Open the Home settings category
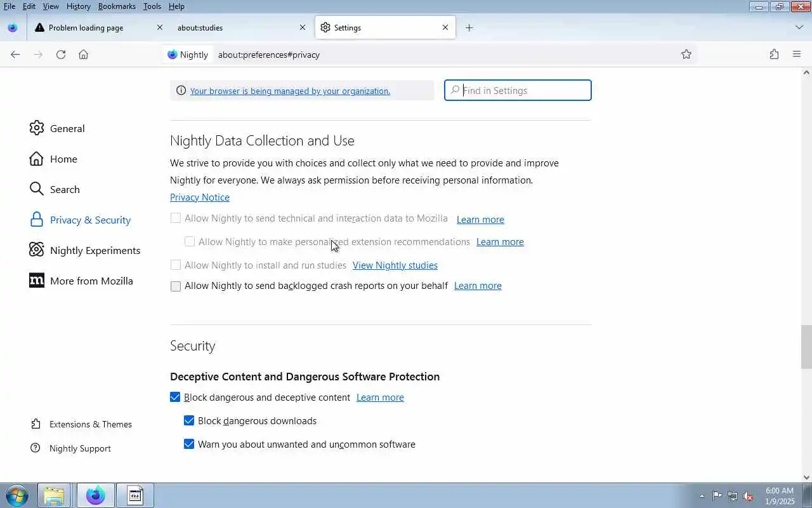812x508 pixels. [x=53, y=159]
